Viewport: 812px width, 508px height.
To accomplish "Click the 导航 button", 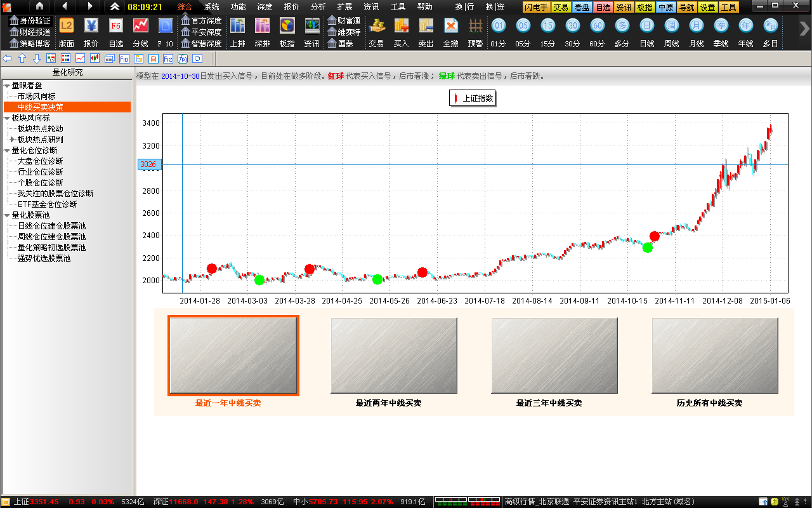I will click(686, 7).
